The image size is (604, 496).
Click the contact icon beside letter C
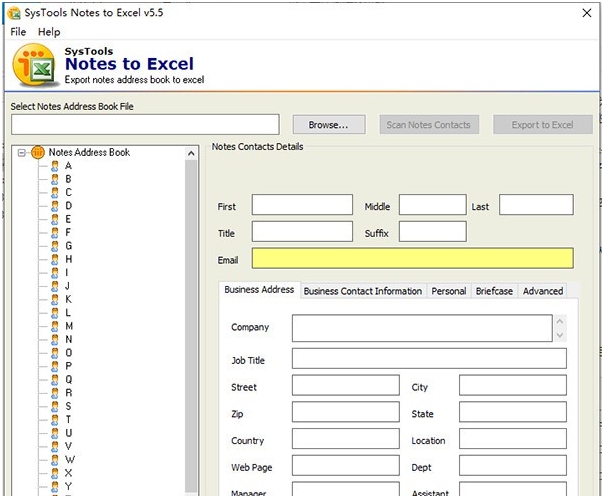(55, 193)
